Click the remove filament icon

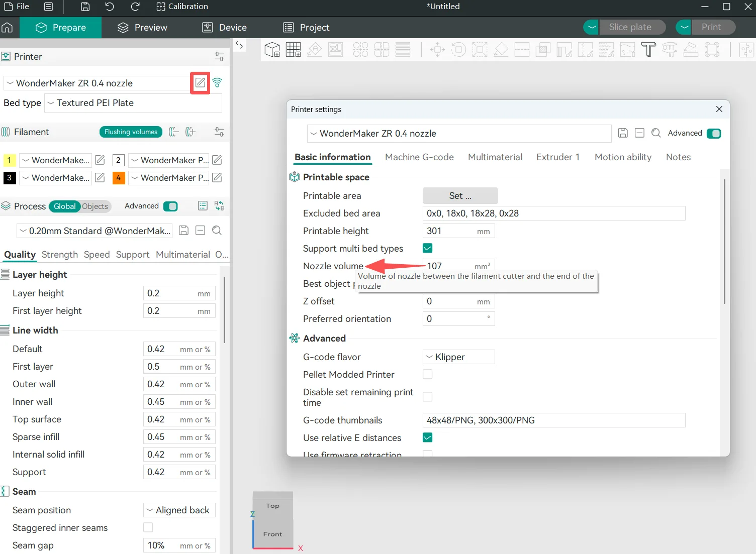(x=174, y=132)
